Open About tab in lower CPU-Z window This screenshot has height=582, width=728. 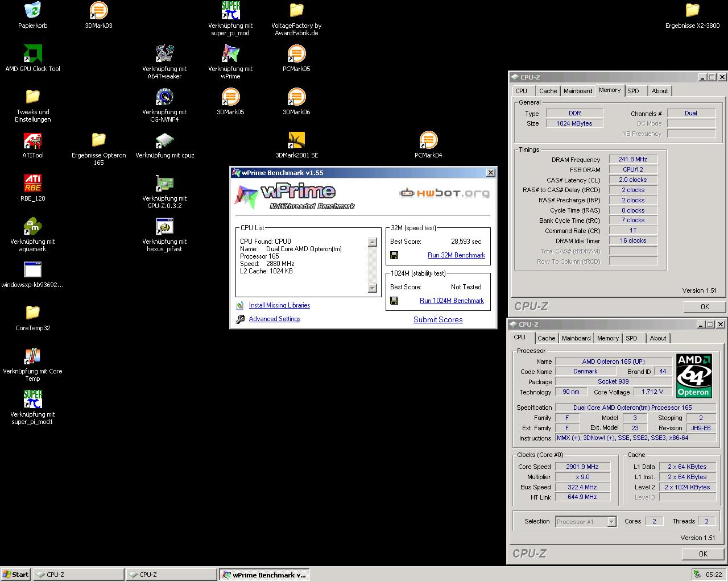[658, 338]
